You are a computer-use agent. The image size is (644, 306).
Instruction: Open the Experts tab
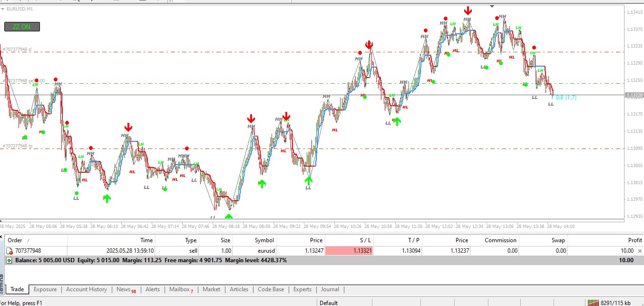pyautogui.click(x=302, y=289)
